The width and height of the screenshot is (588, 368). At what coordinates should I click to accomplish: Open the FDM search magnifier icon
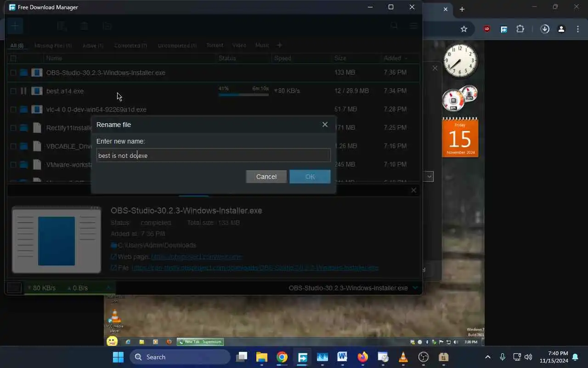pos(394,26)
